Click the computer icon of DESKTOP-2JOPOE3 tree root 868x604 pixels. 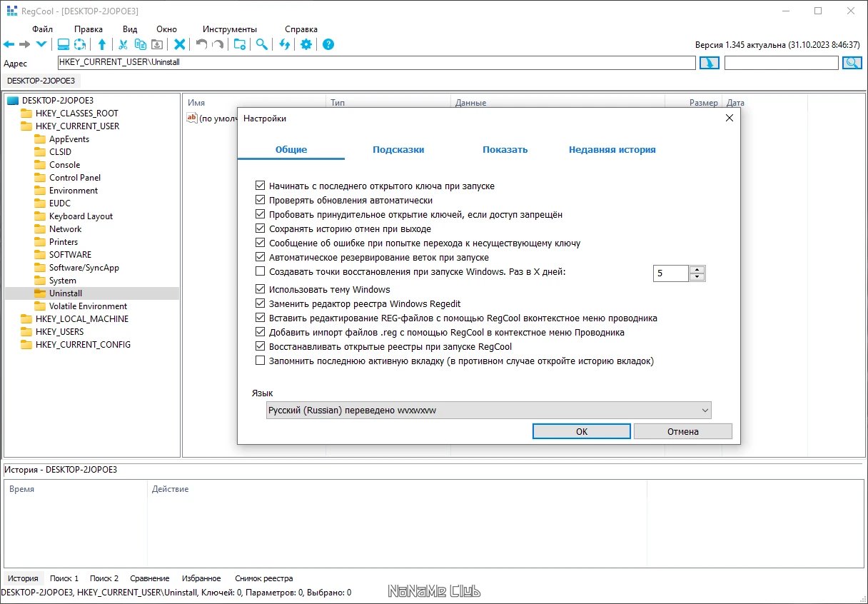(x=13, y=101)
